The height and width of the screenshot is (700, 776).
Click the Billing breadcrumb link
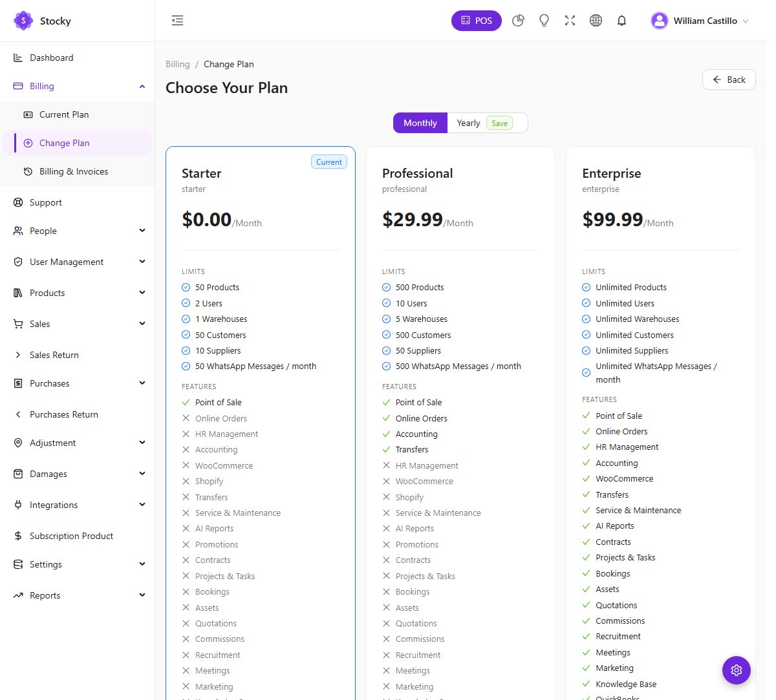(178, 64)
